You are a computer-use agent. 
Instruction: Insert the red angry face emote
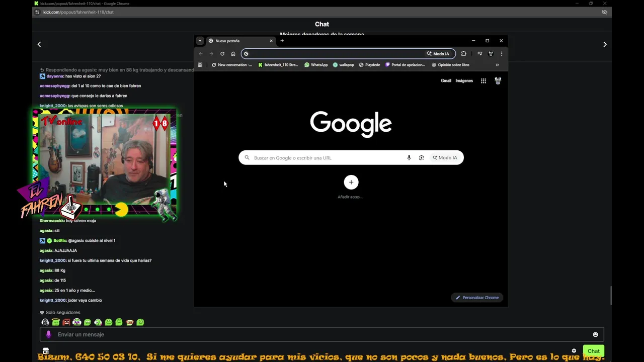click(66, 322)
